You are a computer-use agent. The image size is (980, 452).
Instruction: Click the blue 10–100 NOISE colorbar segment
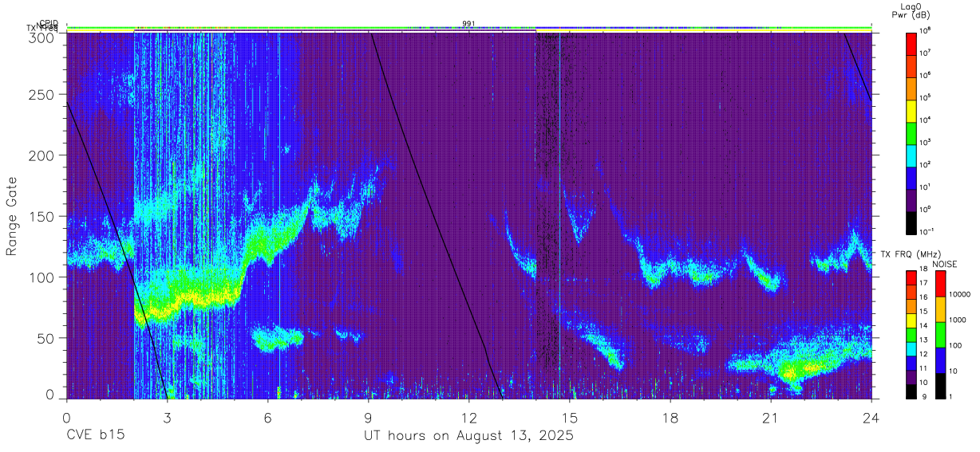pos(940,360)
